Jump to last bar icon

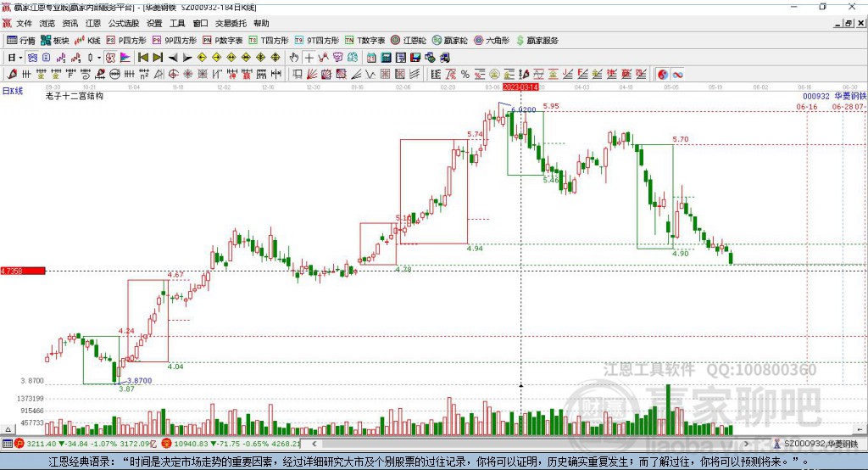[x=158, y=57]
